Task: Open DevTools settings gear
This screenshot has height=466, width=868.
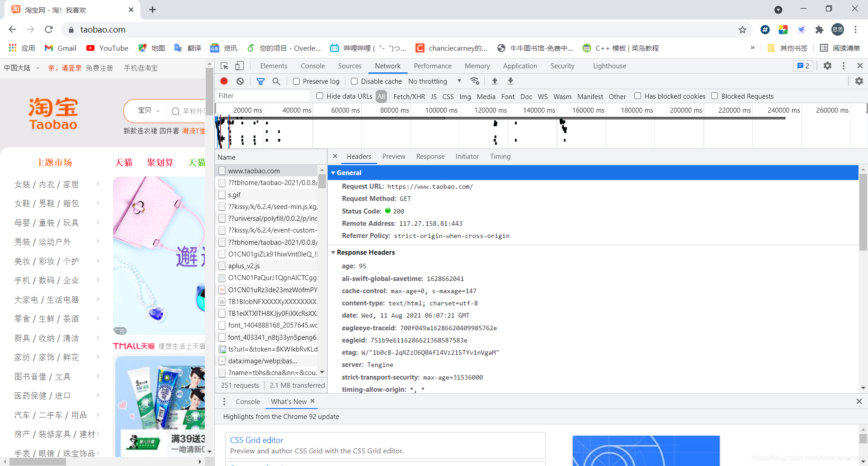Action: pyautogui.click(x=827, y=66)
